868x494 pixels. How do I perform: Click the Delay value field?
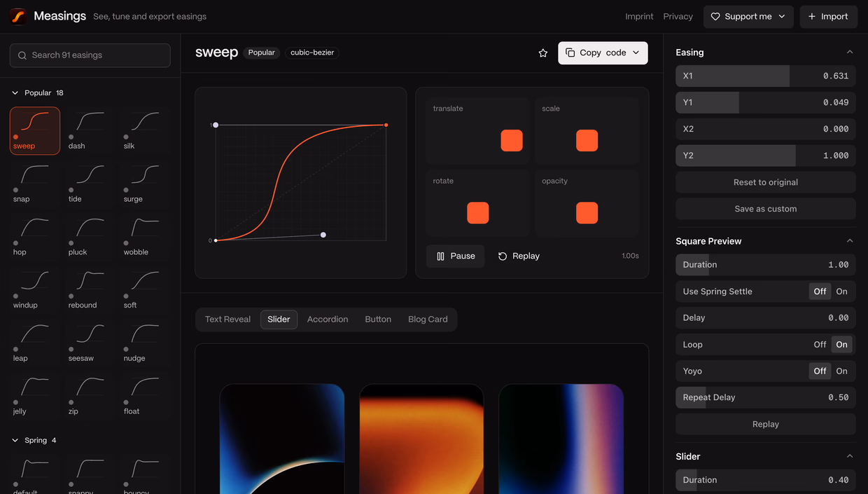(x=765, y=318)
